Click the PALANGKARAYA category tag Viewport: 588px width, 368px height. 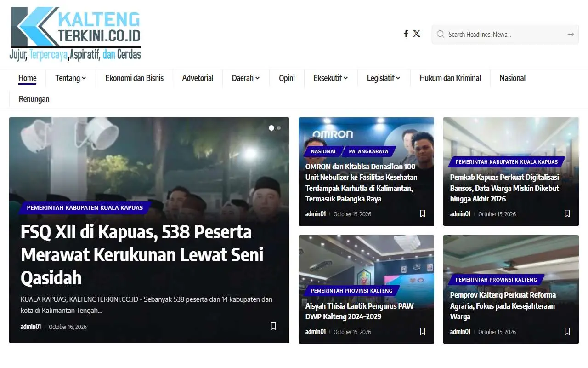click(368, 151)
